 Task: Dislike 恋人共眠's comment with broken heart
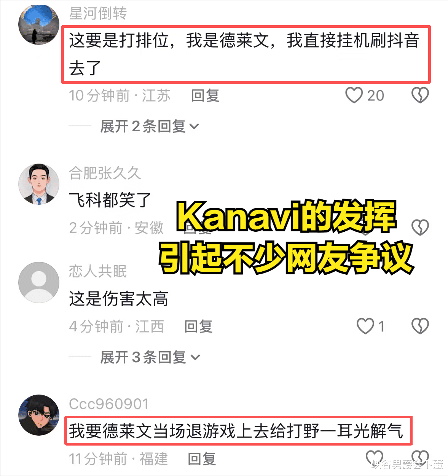(x=420, y=326)
